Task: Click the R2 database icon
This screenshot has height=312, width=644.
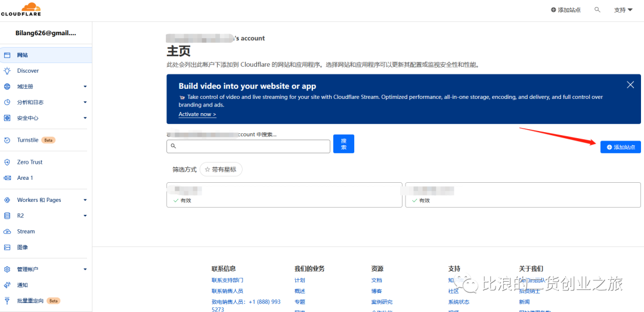Action: [7, 216]
